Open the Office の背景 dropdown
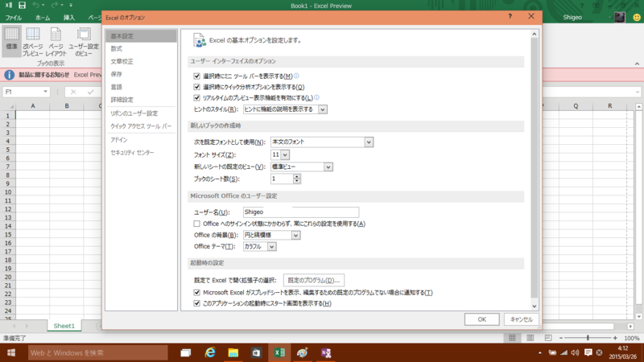 [x=295, y=235]
